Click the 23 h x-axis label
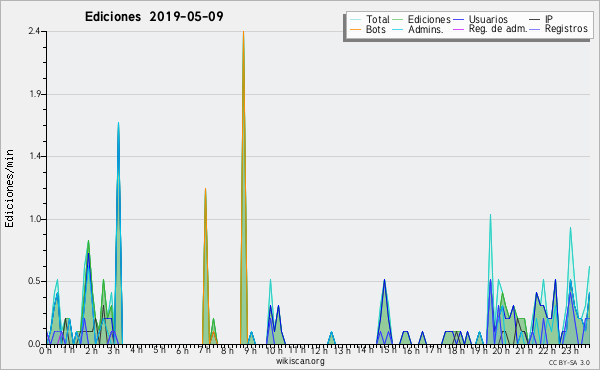 pos(570,350)
